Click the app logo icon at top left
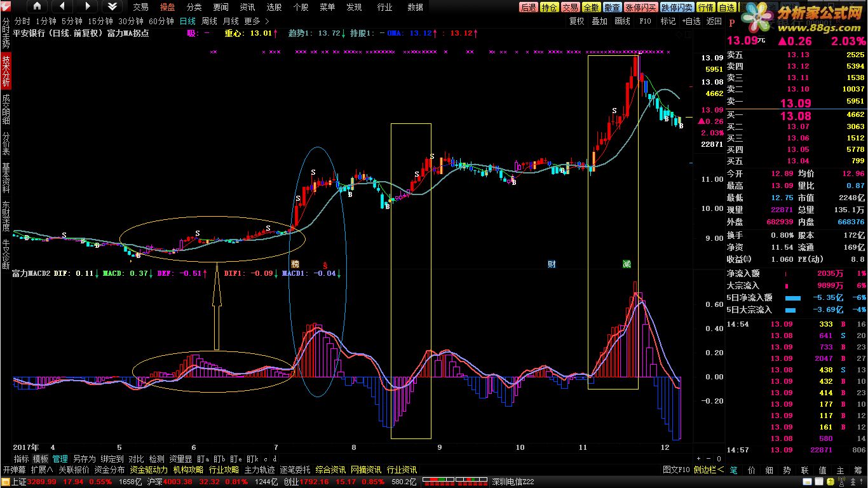The height and width of the screenshot is (488, 868). tap(6, 6)
